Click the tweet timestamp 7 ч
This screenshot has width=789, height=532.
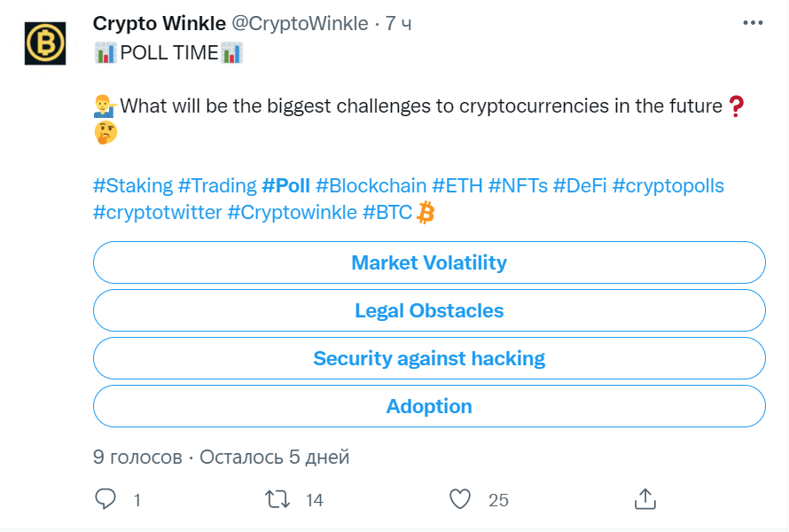pos(398,24)
